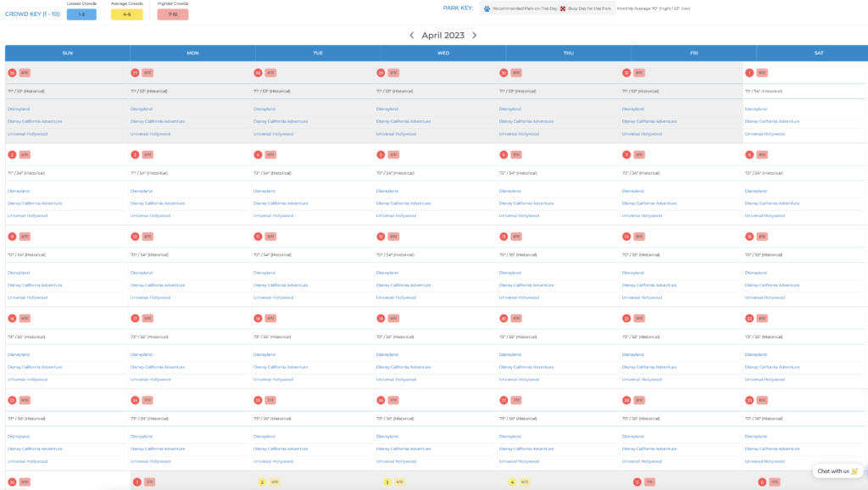Click the blue 1-3 Lowest Crowds swatch
Viewport: 868px width, 490px height.
(x=81, y=14)
